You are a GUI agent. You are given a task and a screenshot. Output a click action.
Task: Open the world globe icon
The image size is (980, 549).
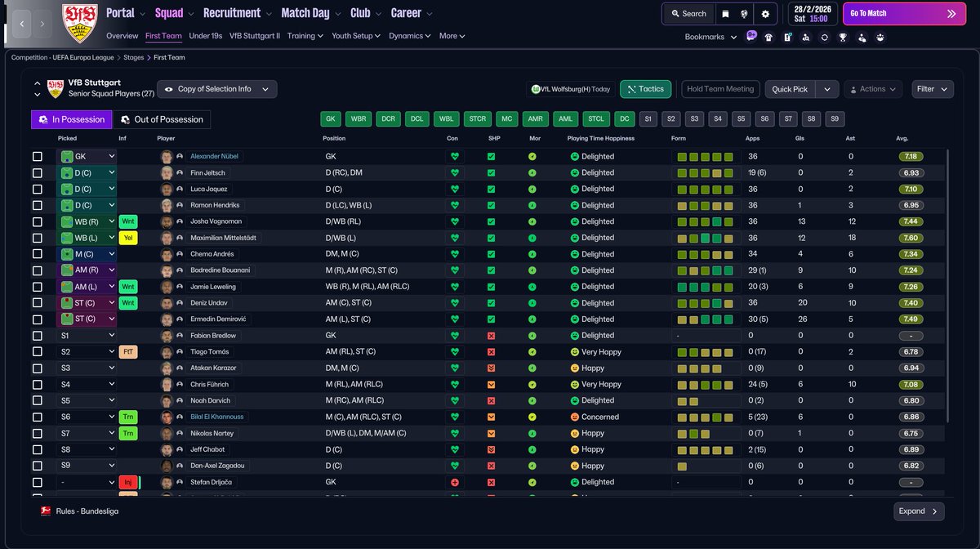(x=745, y=14)
